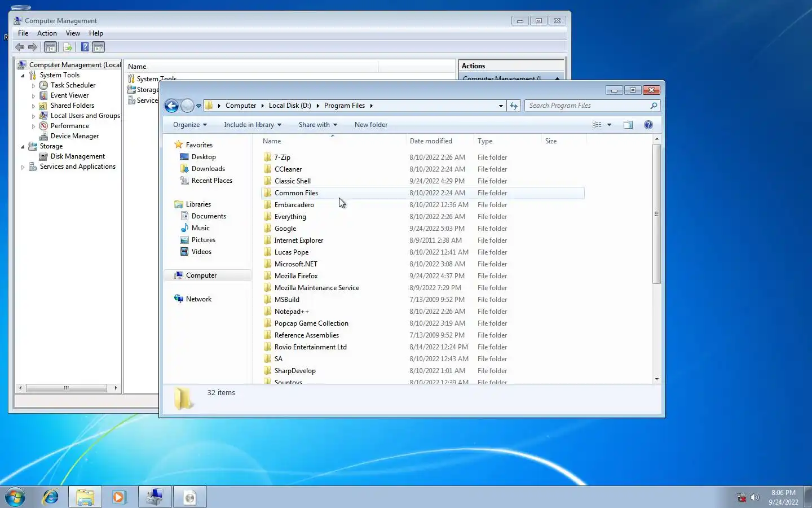This screenshot has height=508, width=812.
Task: Open File menu in Computer Management
Action: click(x=23, y=33)
